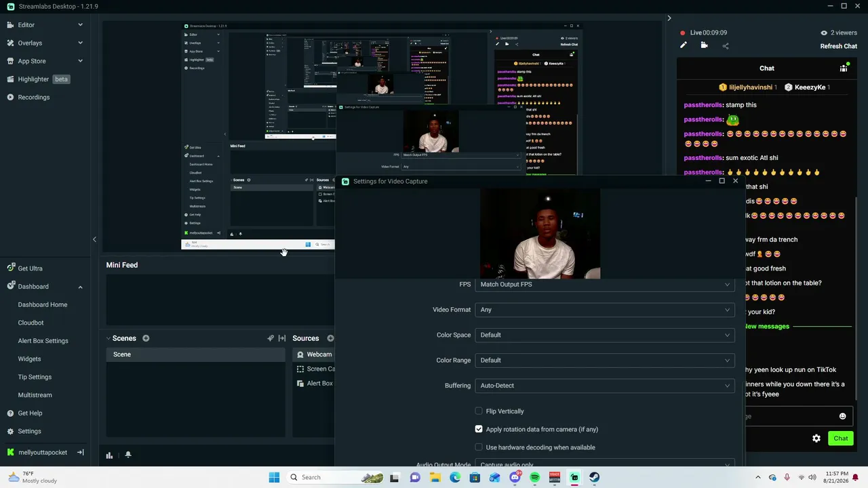The image size is (868, 488).
Task: Open Discord from the taskbar
Action: tap(515, 477)
